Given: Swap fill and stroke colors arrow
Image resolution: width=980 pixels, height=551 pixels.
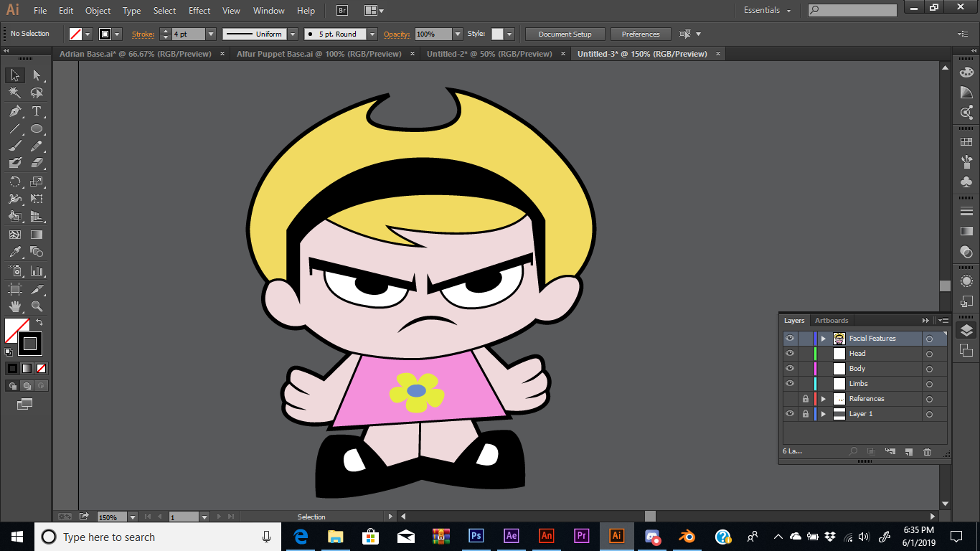Looking at the screenshot, I should click(40, 322).
